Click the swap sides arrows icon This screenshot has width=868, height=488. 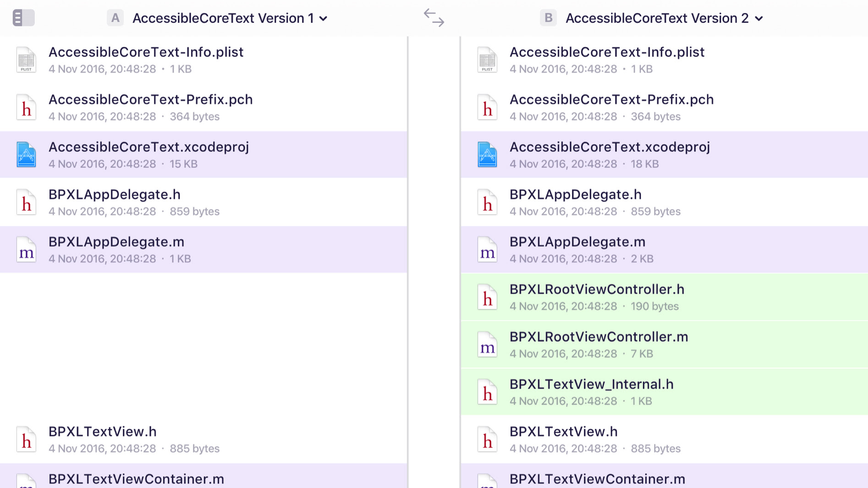click(x=434, y=18)
